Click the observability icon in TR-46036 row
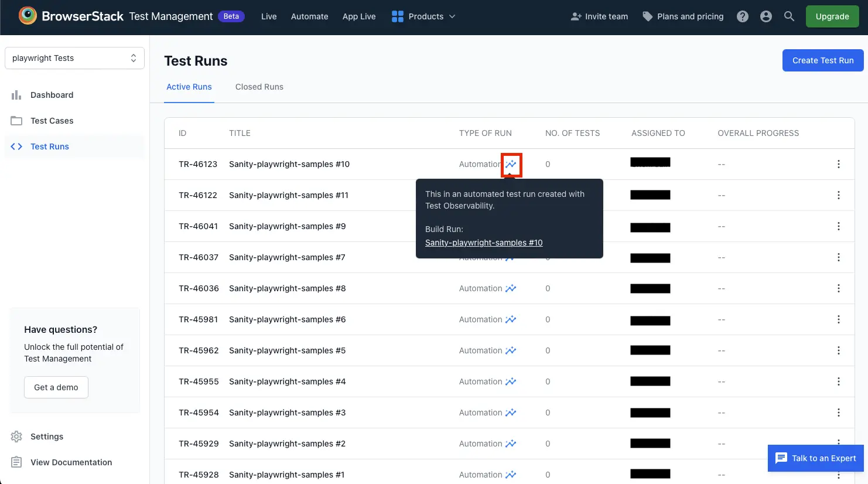The height and width of the screenshot is (484, 868). click(x=511, y=288)
